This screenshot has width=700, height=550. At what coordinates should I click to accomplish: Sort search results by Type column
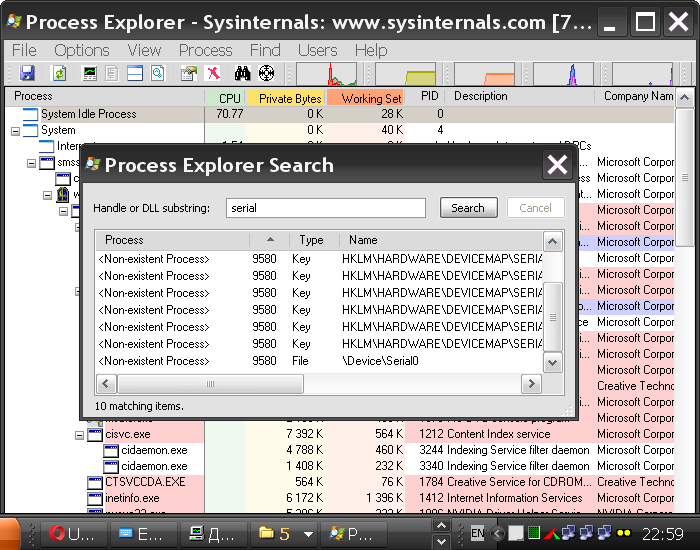(314, 240)
